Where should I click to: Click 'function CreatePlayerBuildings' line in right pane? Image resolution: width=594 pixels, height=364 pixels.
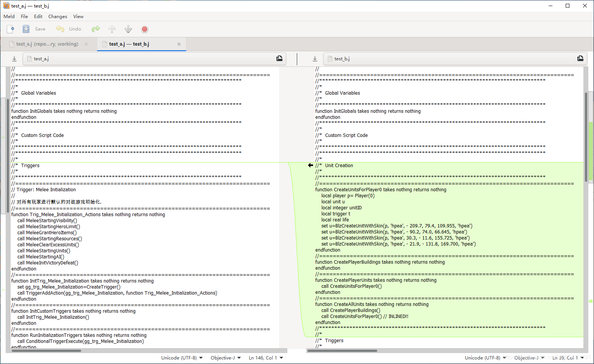(x=380, y=262)
